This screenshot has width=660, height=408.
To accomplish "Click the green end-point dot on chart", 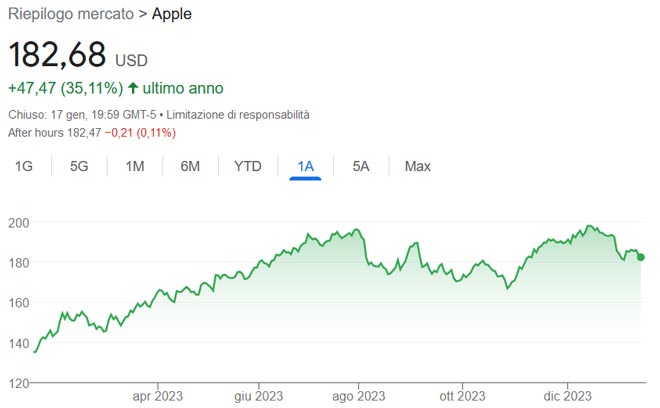I will click(641, 257).
